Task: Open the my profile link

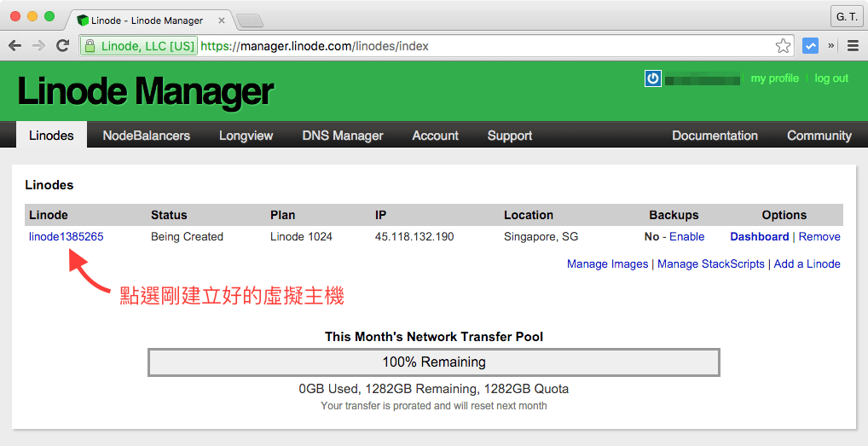Action: pyautogui.click(x=774, y=78)
